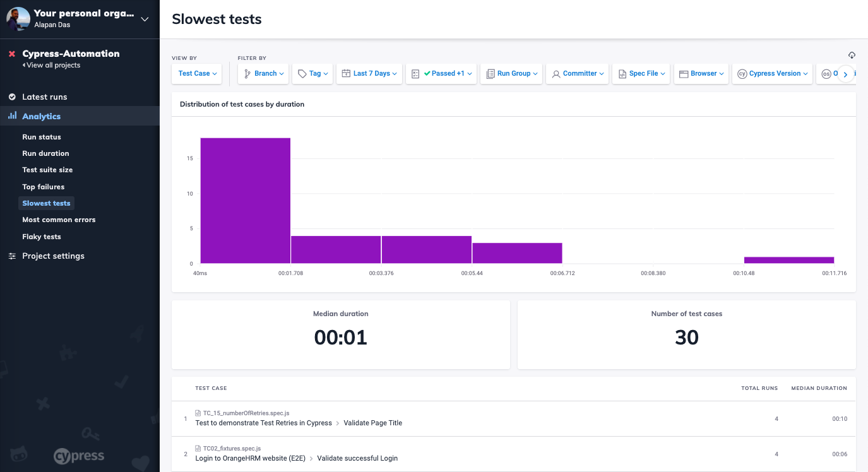Click the 00:10 median duration value
The width and height of the screenshot is (868, 472).
840,418
